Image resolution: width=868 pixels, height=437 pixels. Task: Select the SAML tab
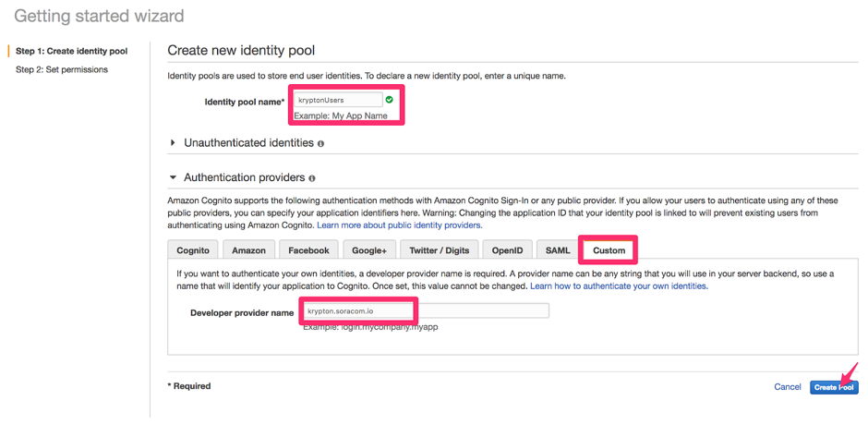[x=558, y=250]
